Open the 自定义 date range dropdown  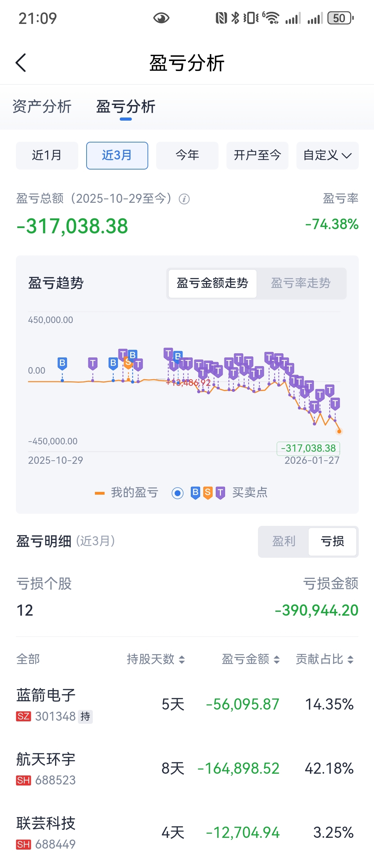(327, 155)
